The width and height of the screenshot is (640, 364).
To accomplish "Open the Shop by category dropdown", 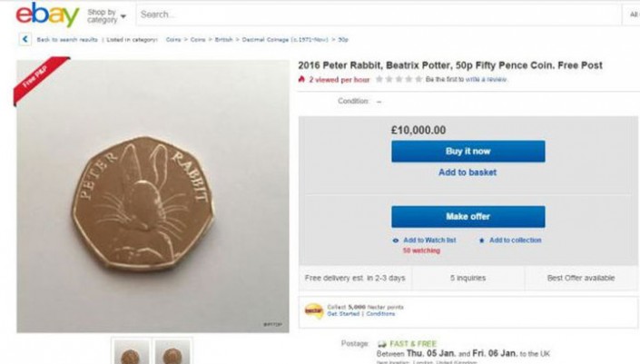I will pyautogui.click(x=106, y=15).
